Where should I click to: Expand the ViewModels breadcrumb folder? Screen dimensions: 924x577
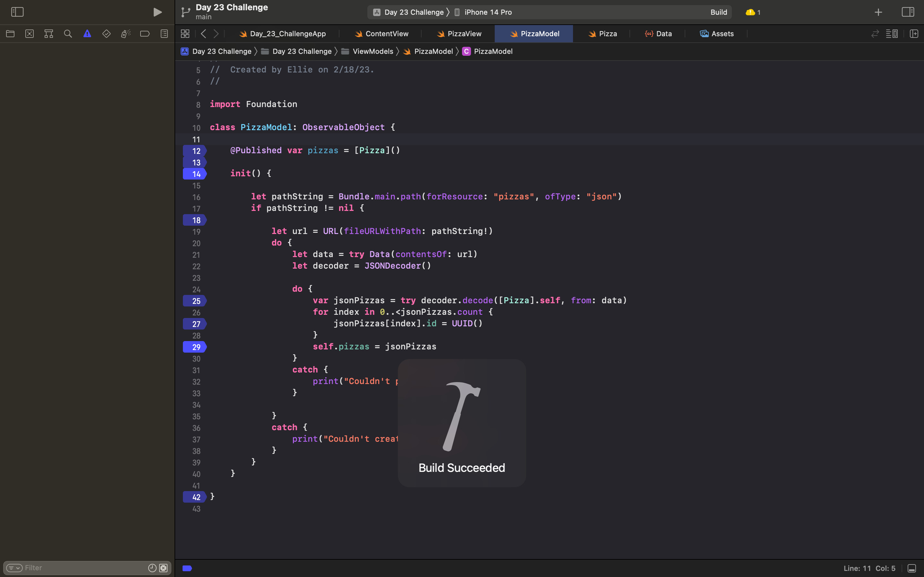point(372,51)
